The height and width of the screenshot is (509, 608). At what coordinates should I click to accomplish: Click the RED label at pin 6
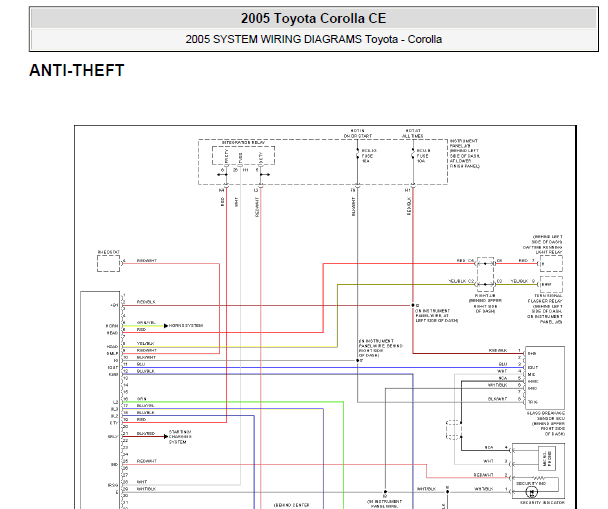tap(141, 330)
